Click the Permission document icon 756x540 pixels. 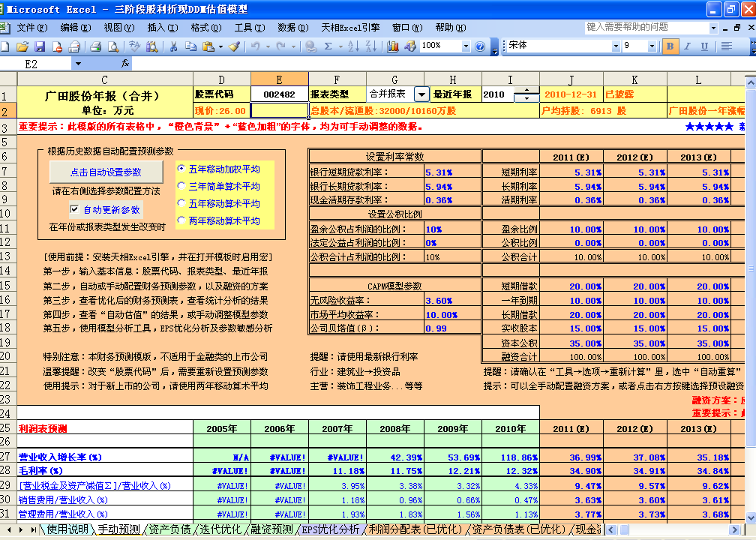tap(57, 46)
